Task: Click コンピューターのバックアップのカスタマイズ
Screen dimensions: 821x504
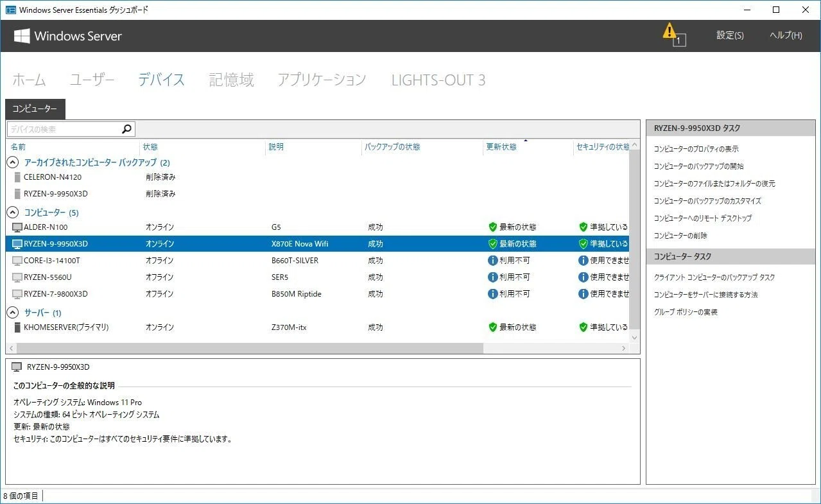Action: [707, 201]
